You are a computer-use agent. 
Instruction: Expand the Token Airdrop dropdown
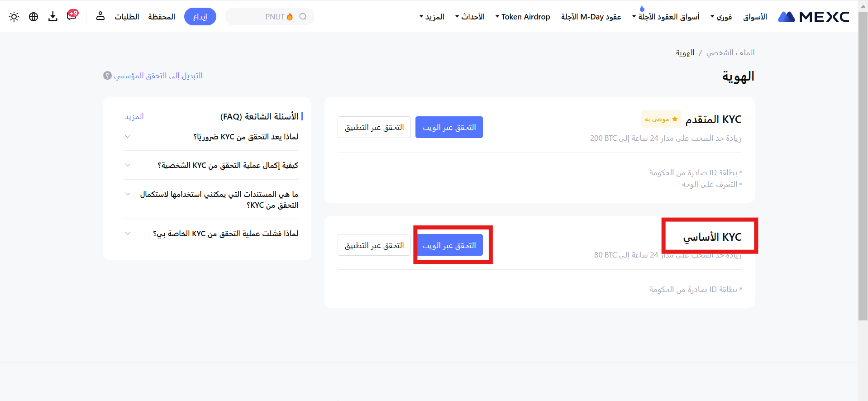(x=523, y=17)
